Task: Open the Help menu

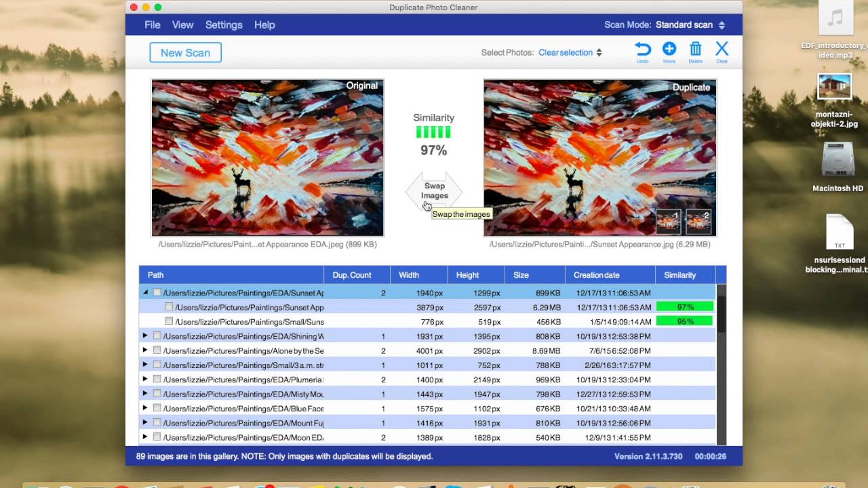Action: click(x=264, y=25)
